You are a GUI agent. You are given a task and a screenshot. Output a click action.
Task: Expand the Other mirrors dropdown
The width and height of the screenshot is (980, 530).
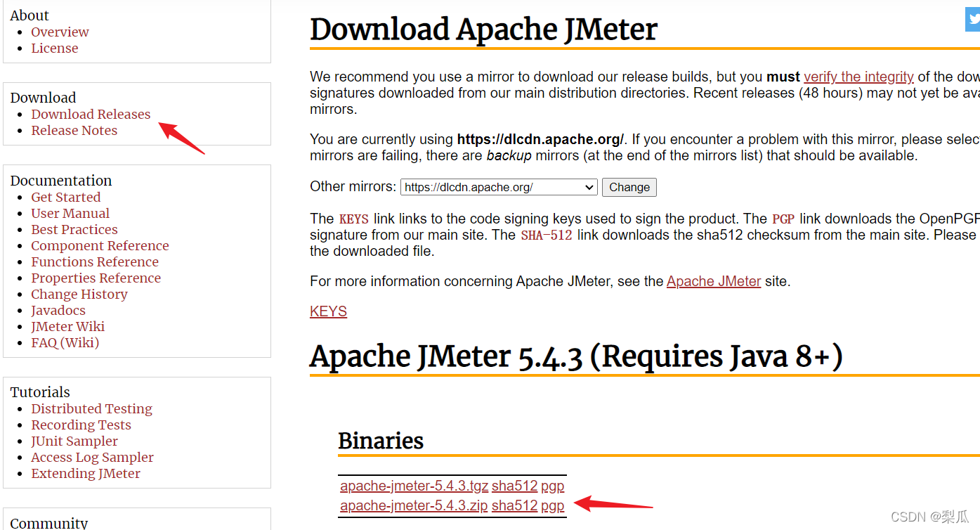(x=499, y=187)
